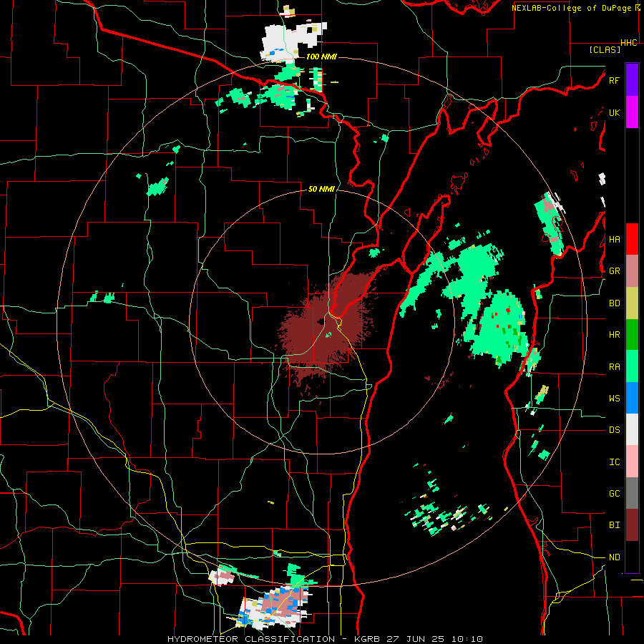Click the "GC" legend label
This screenshot has height=644, width=644.
point(614,494)
